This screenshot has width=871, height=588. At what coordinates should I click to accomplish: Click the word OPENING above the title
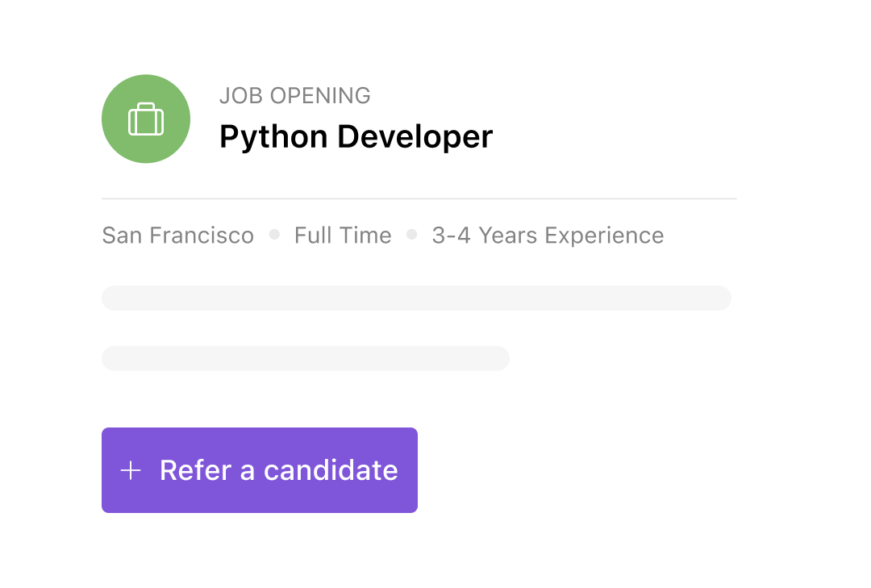320,96
